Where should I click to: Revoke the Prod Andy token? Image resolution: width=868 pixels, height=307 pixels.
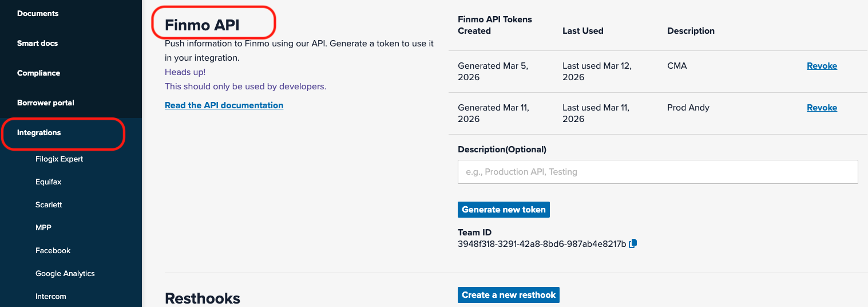click(x=822, y=108)
